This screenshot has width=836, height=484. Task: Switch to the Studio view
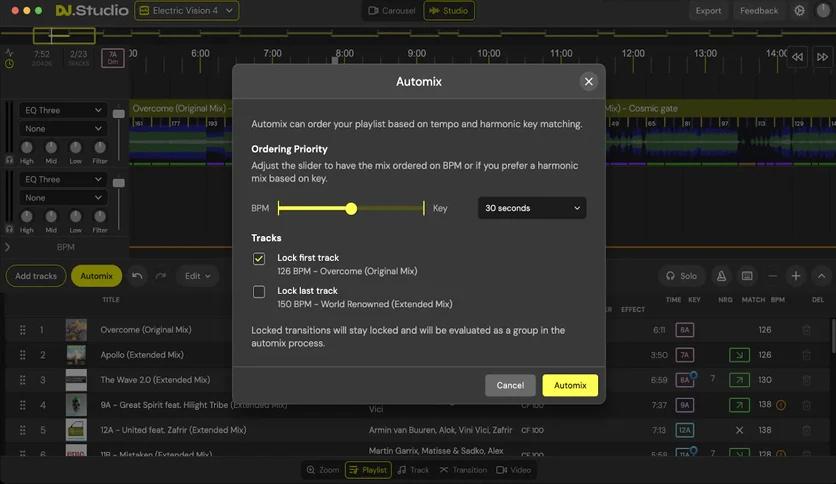point(449,11)
